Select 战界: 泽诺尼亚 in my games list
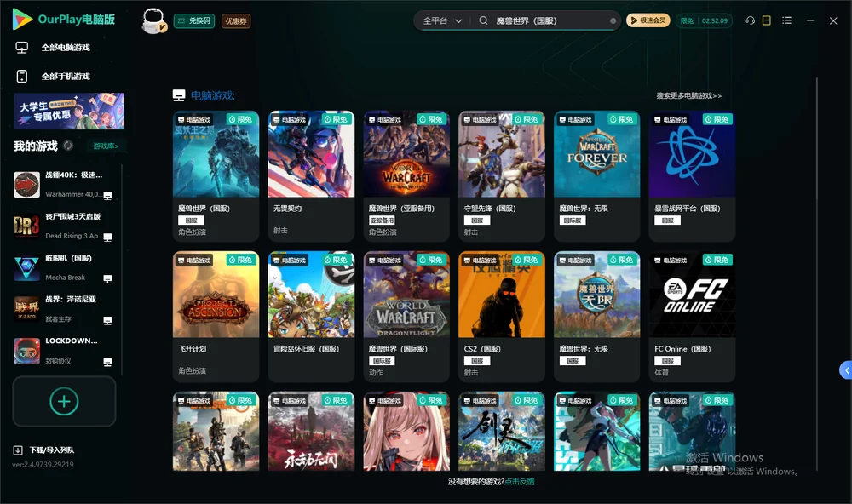 coord(63,309)
